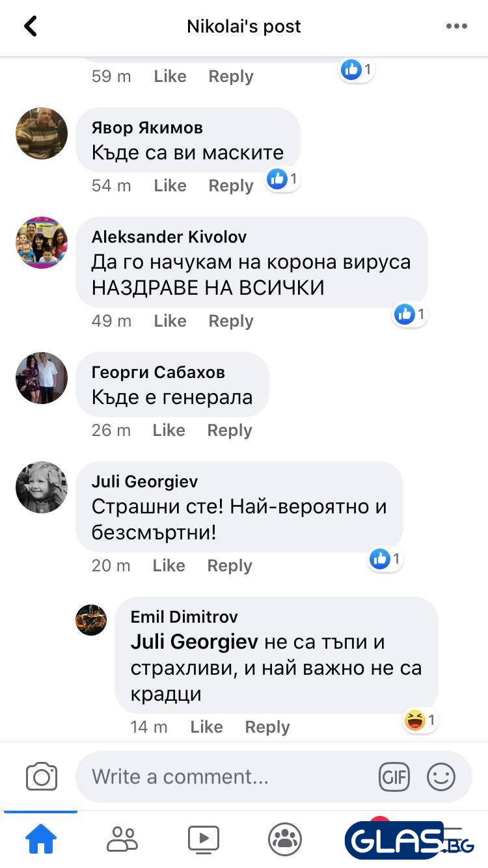Viewport: 488px width, 868px height.
Task: Open Aleksander Kivolov's profile picture
Action: click(x=42, y=243)
